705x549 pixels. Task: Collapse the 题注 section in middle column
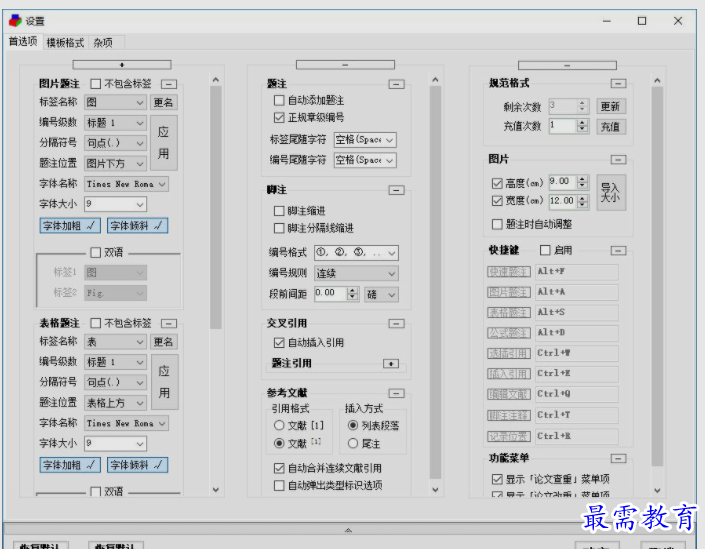[x=396, y=84]
